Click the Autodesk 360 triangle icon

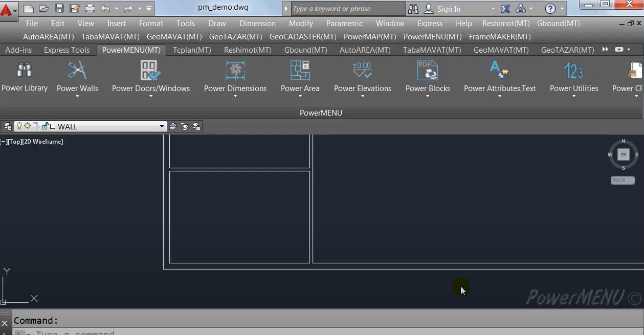(x=521, y=9)
